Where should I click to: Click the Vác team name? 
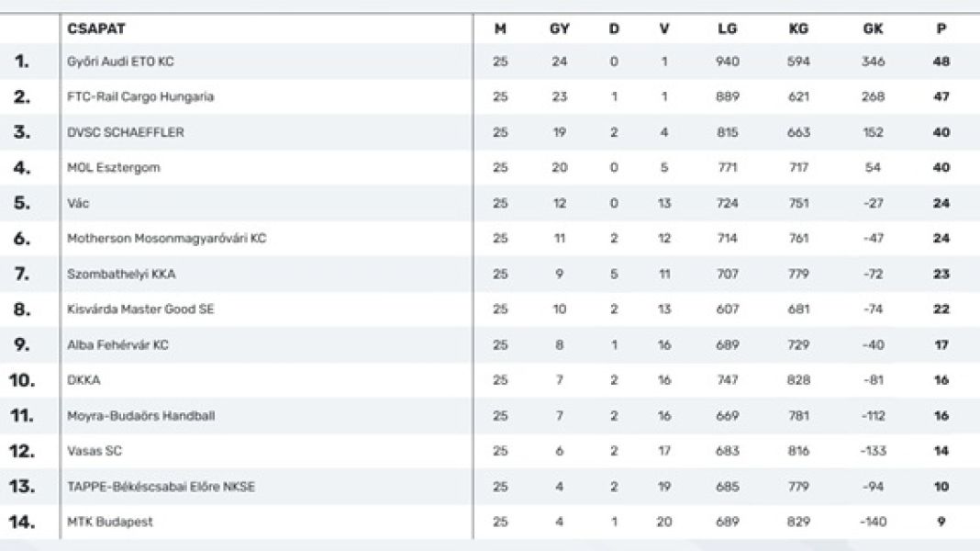[78, 203]
